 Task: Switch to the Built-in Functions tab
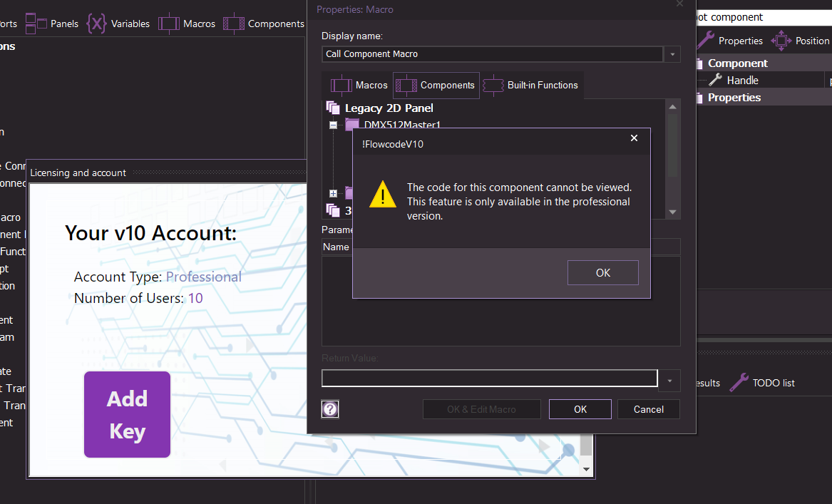531,86
